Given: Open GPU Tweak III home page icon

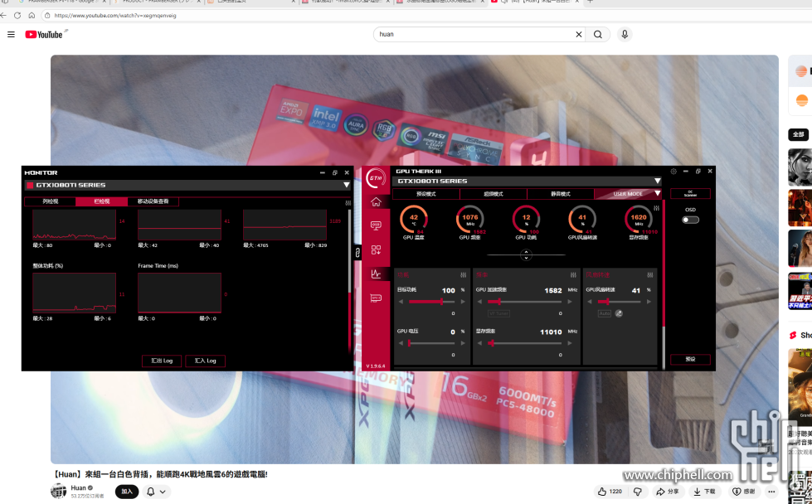Looking at the screenshot, I should 376,201.
